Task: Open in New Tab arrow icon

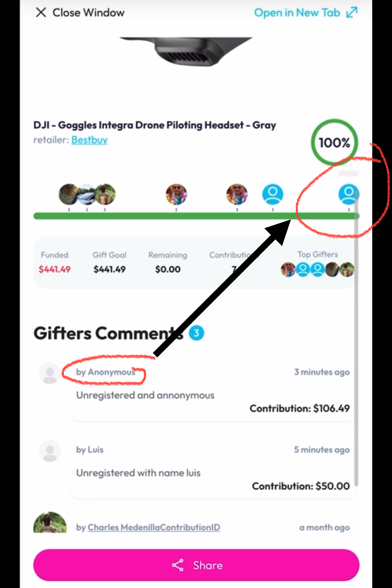Action: pos(352,12)
